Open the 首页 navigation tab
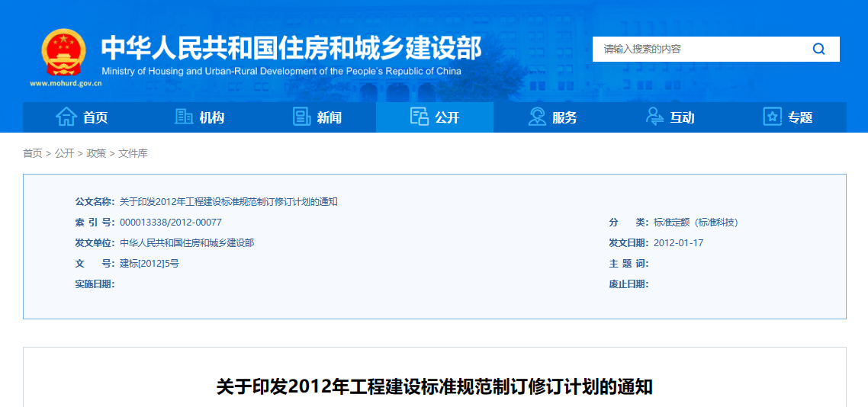Viewport: 868px width, 407px height. [x=82, y=117]
